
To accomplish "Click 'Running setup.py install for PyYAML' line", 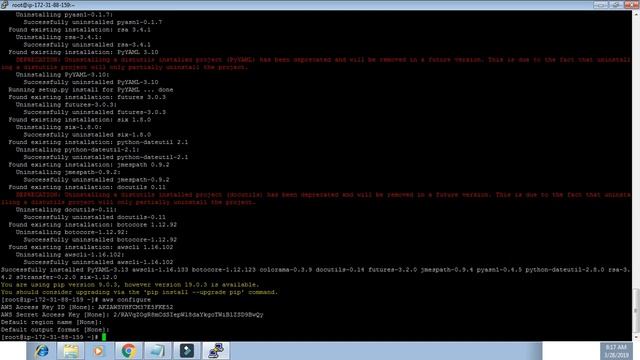I will pos(91,89).
